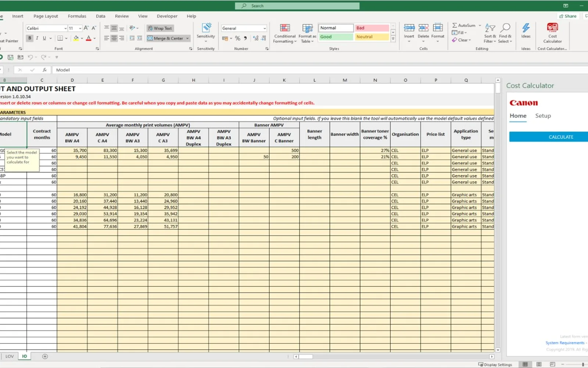
Task: Open the General number format dropdown
Action: (265, 28)
